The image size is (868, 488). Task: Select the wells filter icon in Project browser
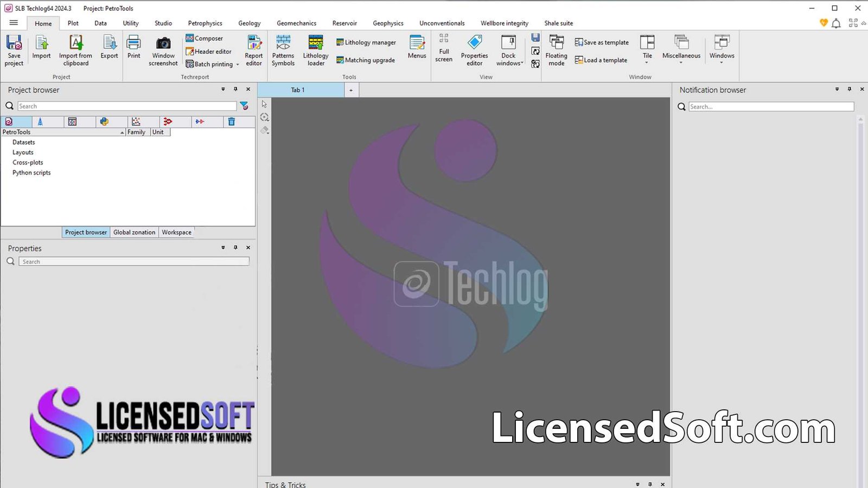point(40,121)
